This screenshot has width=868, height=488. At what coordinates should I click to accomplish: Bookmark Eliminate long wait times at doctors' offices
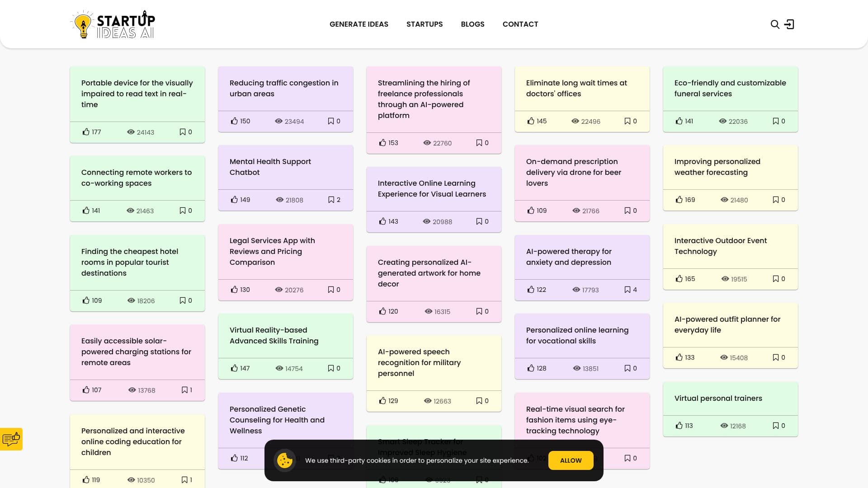tap(627, 121)
